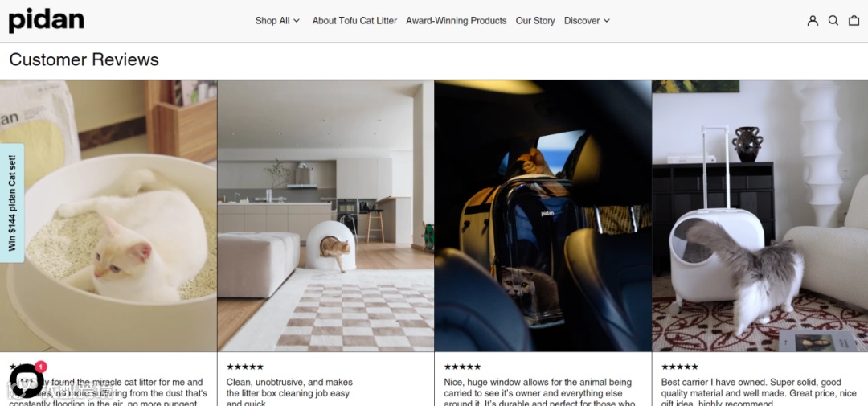Click the chevron next to Shop All
This screenshot has width=868, height=406.
(x=296, y=20)
